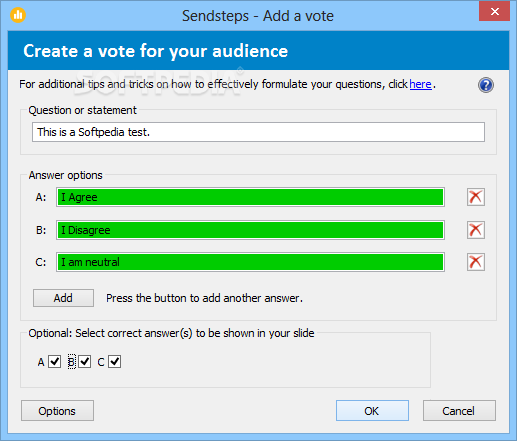
Task: Open the tips and tricks 'here' link
Action: coord(420,84)
